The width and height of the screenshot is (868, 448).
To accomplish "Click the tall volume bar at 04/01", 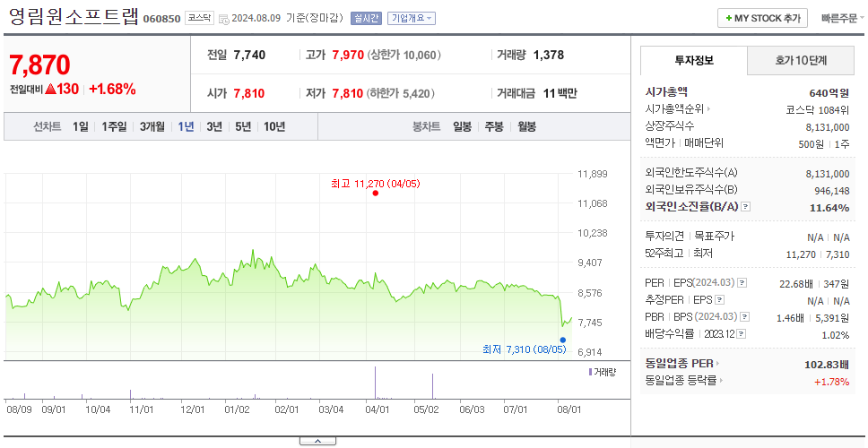I will [376, 383].
